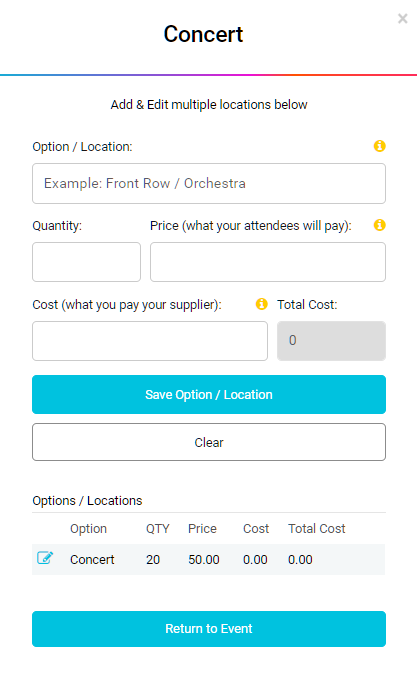Click the 50.00 price value in Concert row
This screenshot has width=417, height=682.
tap(203, 560)
